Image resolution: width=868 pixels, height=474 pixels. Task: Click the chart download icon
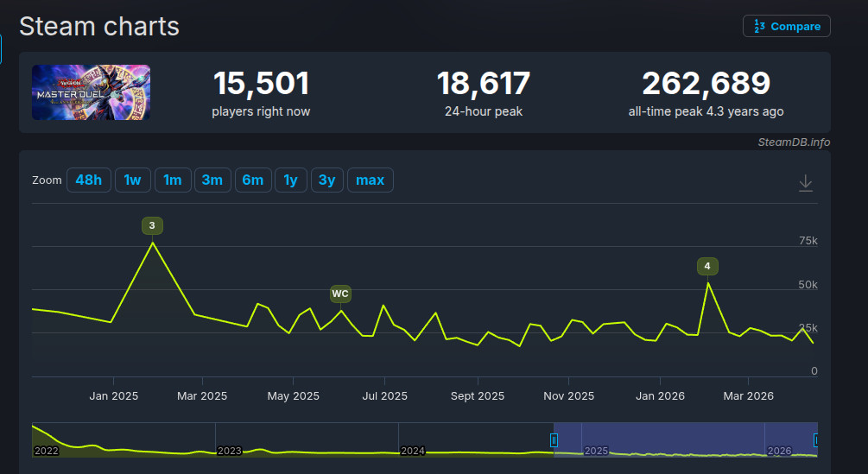tap(805, 182)
